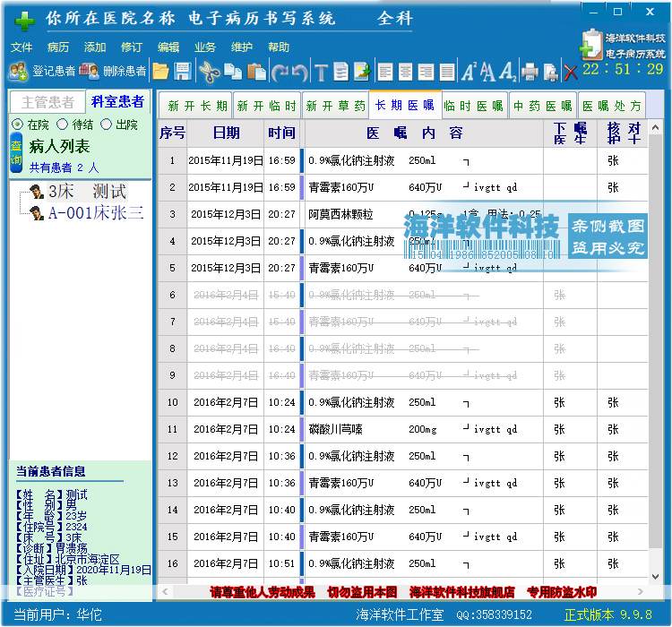Click row 12 time 10:36 cell

(281, 456)
